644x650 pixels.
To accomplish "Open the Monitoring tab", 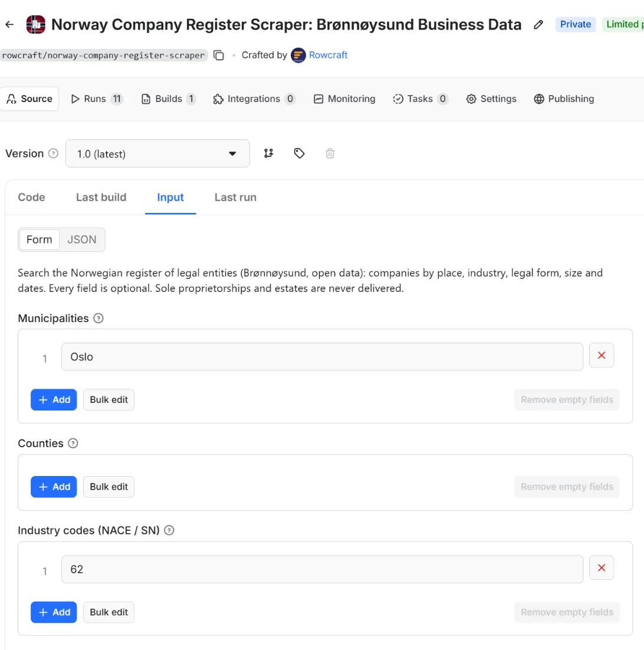I will tap(344, 99).
